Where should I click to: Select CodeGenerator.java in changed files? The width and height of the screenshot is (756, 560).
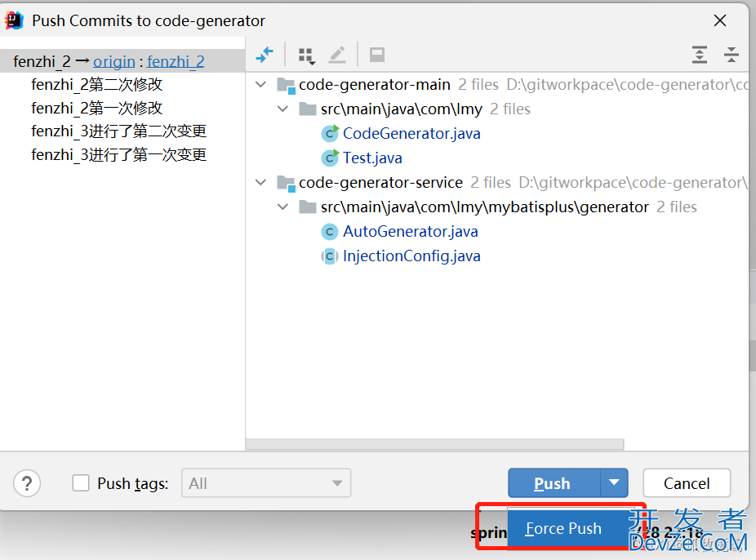[x=411, y=134]
